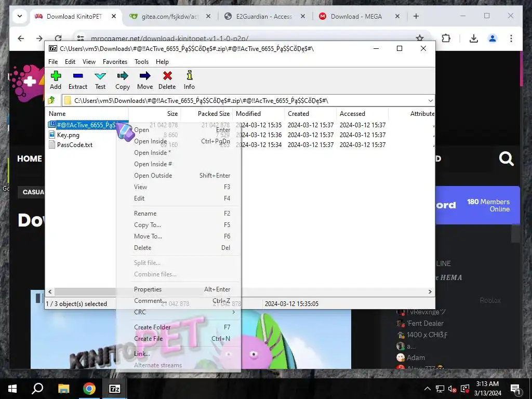This screenshot has width=532, height=399.
Task: Click Chrome's back arrow
Action: tap(21, 38)
